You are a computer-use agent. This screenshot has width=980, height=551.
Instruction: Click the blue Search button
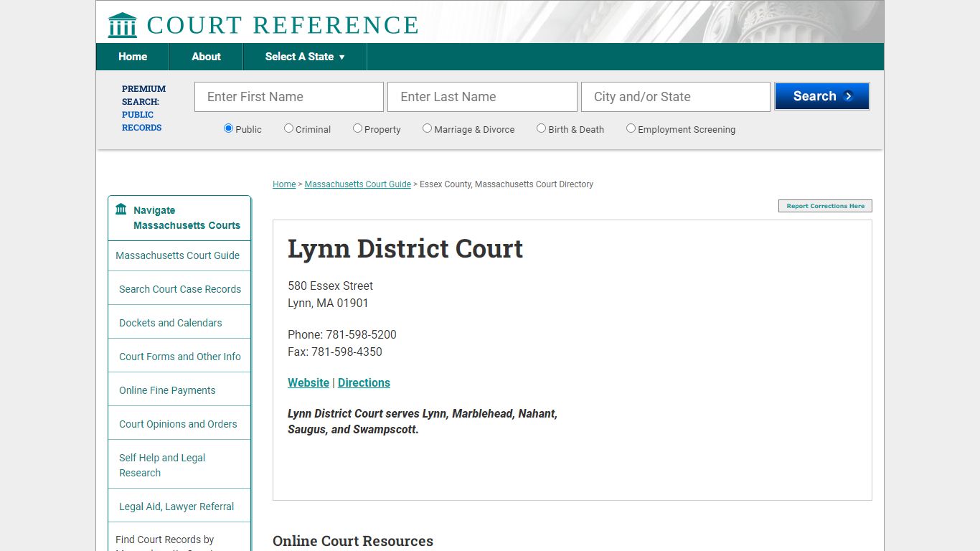coord(822,96)
